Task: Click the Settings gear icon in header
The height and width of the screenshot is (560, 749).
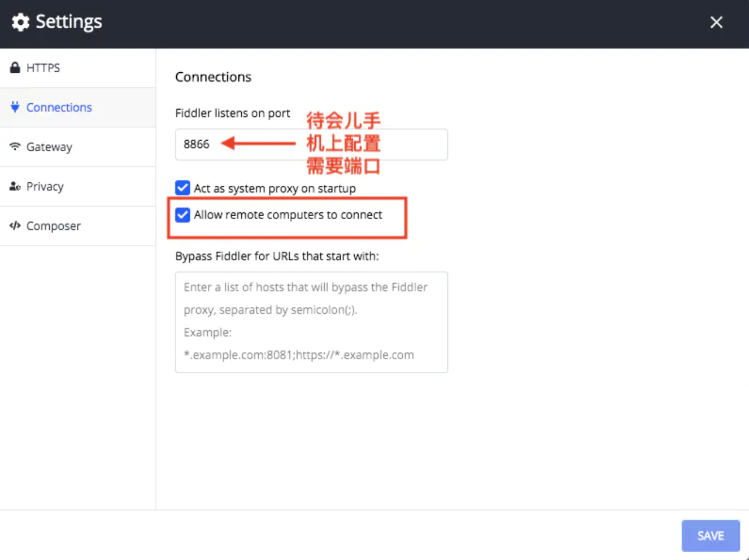Action: [x=21, y=22]
